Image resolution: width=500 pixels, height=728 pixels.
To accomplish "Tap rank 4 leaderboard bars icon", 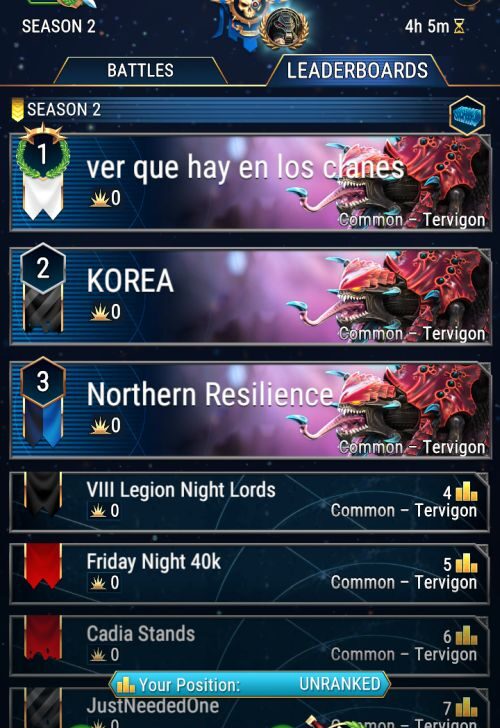I will coord(467,491).
